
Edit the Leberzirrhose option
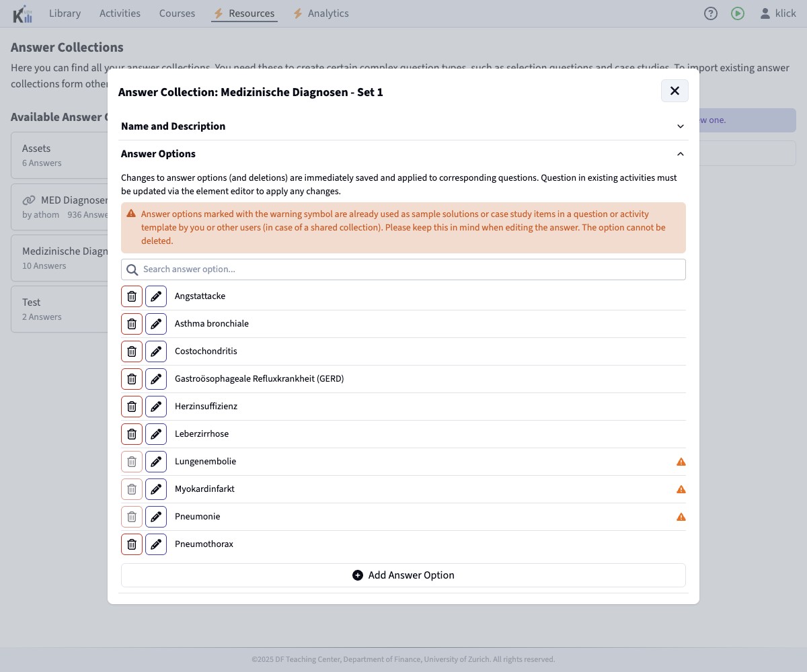[156, 434]
